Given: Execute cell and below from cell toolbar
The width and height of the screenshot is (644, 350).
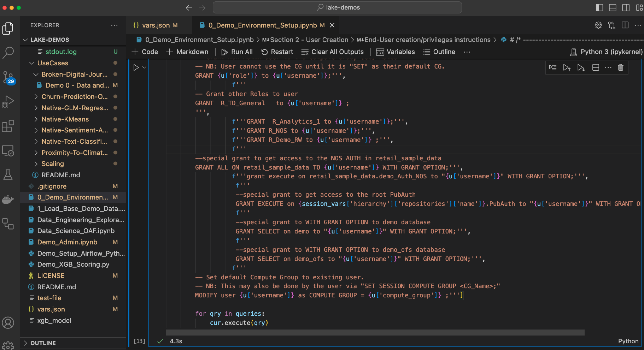Looking at the screenshot, I should (x=581, y=67).
